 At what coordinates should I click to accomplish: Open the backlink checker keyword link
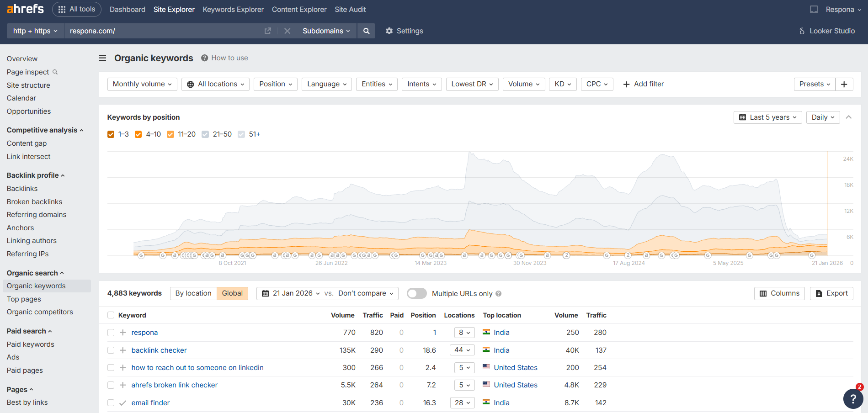coord(159,350)
